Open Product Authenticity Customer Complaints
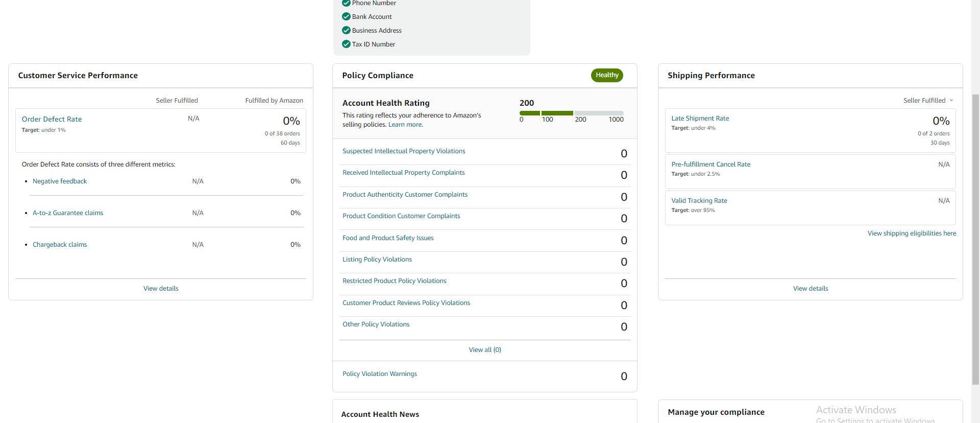Screen dimensions: 980x423 (405, 195)
